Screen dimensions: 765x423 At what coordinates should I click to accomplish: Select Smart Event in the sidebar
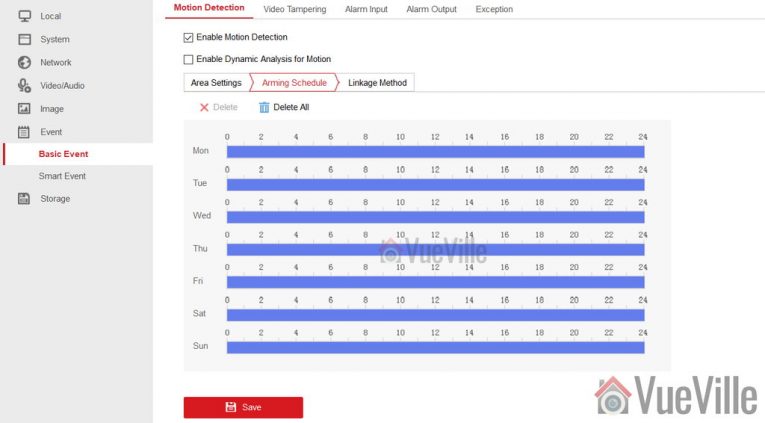[62, 176]
